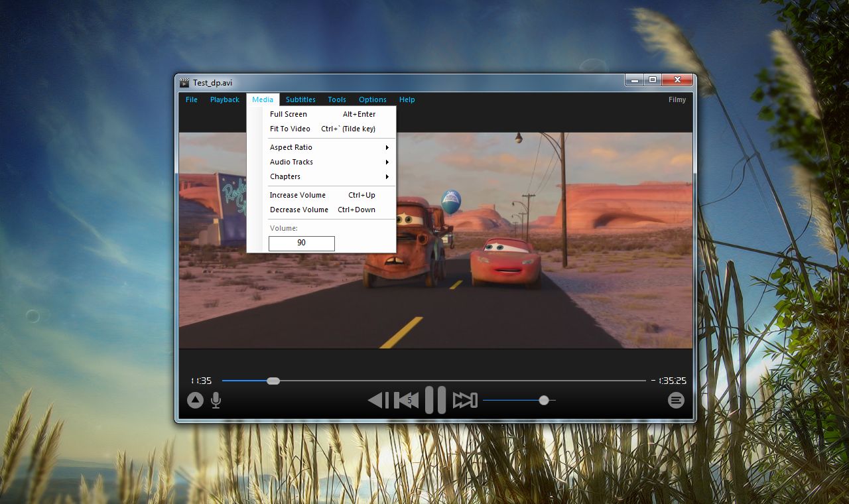This screenshot has height=504, width=849.
Task: Maximize the player window
Action: [x=653, y=80]
